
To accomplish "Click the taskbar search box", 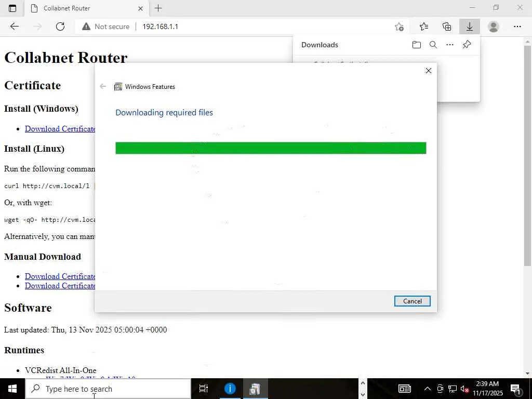I will (108, 389).
